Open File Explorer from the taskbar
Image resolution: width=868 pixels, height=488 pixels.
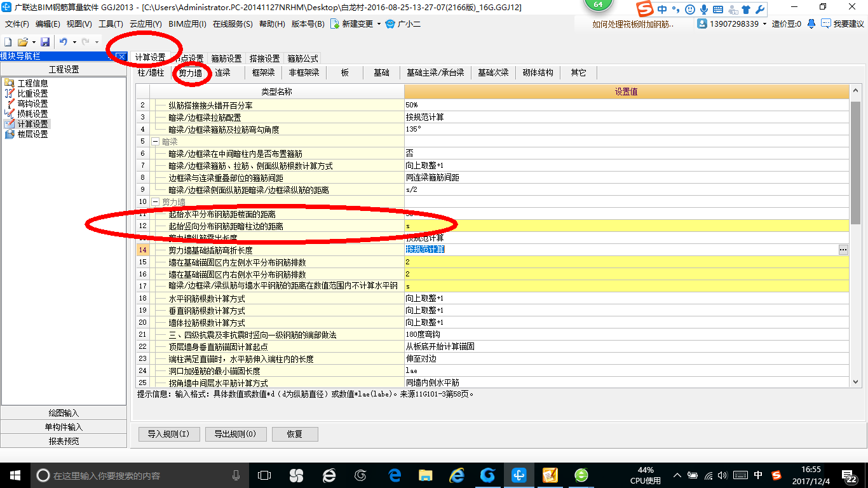click(x=425, y=475)
